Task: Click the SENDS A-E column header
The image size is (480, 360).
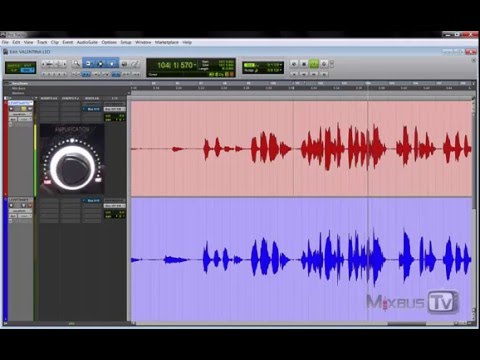Action: (x=92, y=98)
